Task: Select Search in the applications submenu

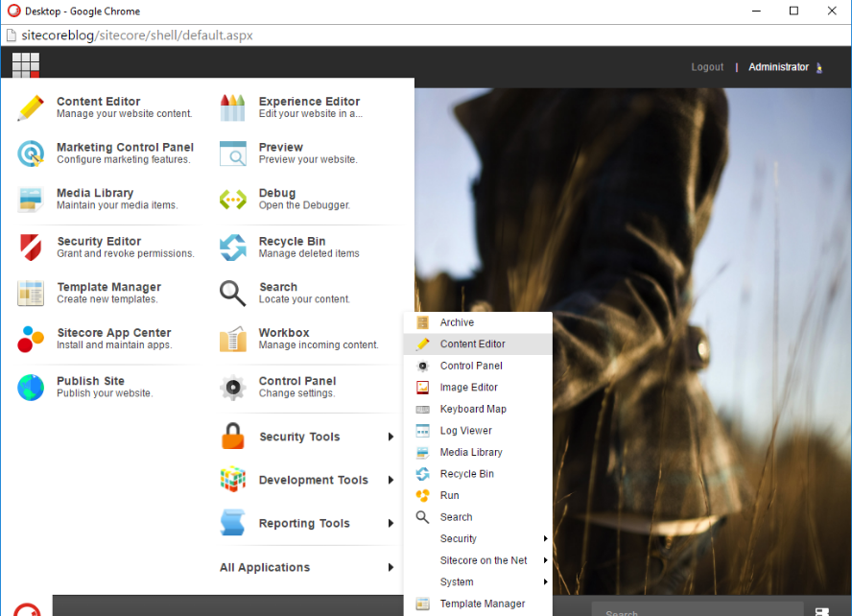Action: 478,517
